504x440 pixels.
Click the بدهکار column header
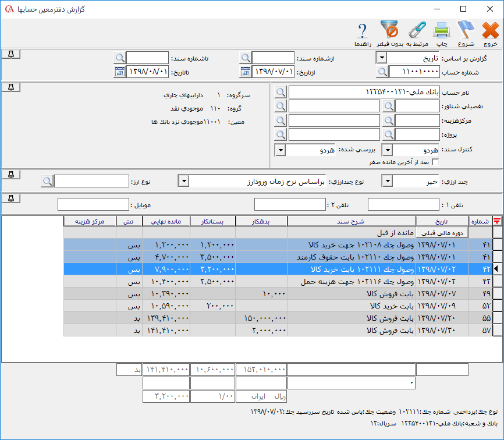point(262,221)
